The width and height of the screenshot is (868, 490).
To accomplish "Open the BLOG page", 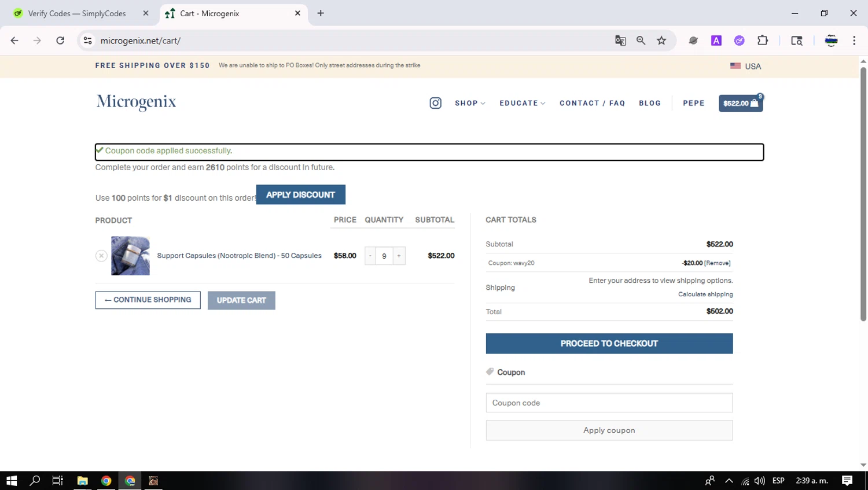I will [650, 103].
